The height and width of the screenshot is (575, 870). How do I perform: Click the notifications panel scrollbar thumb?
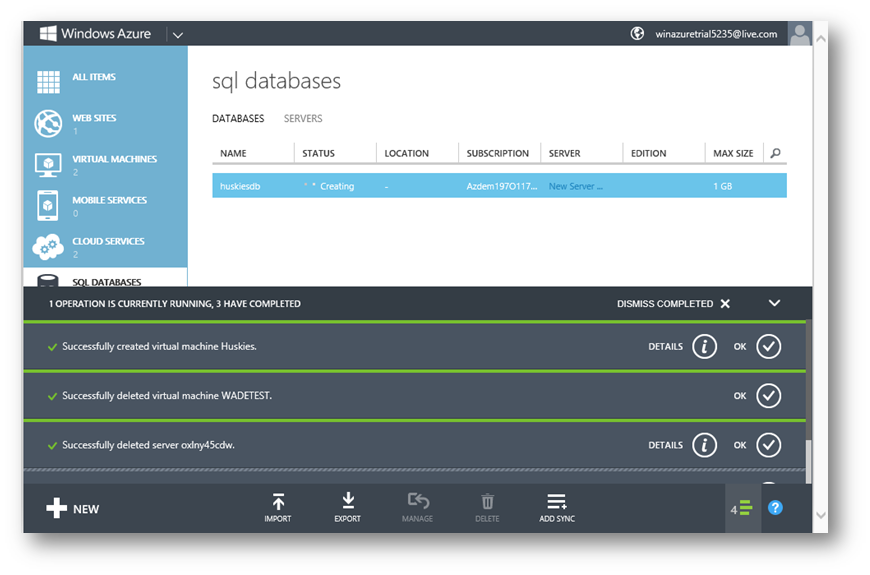pyautogui.click(x=808, y=462)
